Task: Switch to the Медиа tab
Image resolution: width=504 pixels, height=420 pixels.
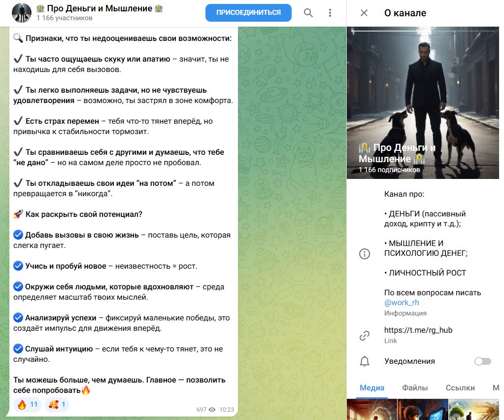Action: (x=372, y=388)
